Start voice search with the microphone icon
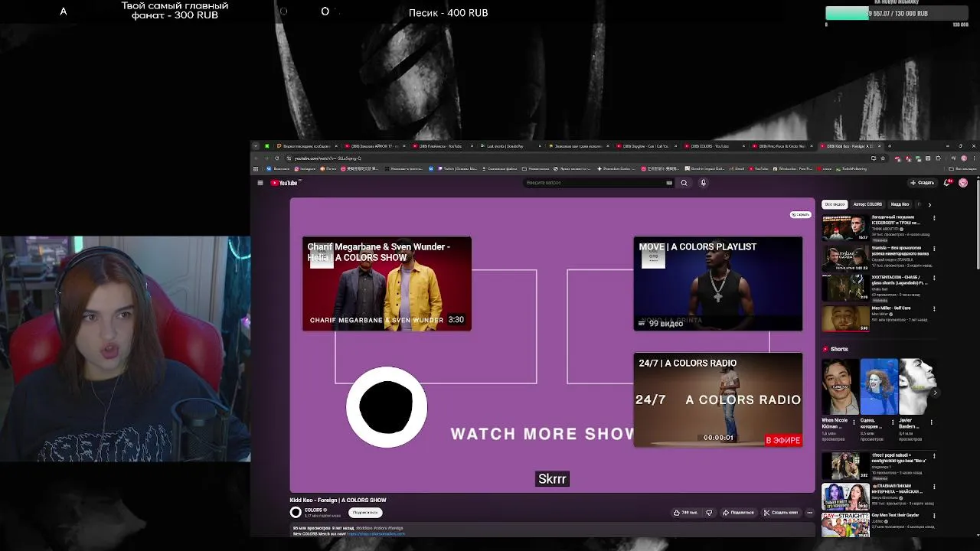 (704, 183)
